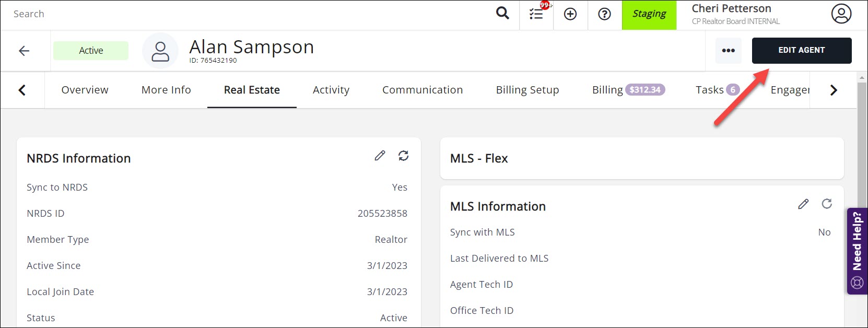Click the add new plus icon
This screenshot has width=868, height=328.
coord(570,14)
